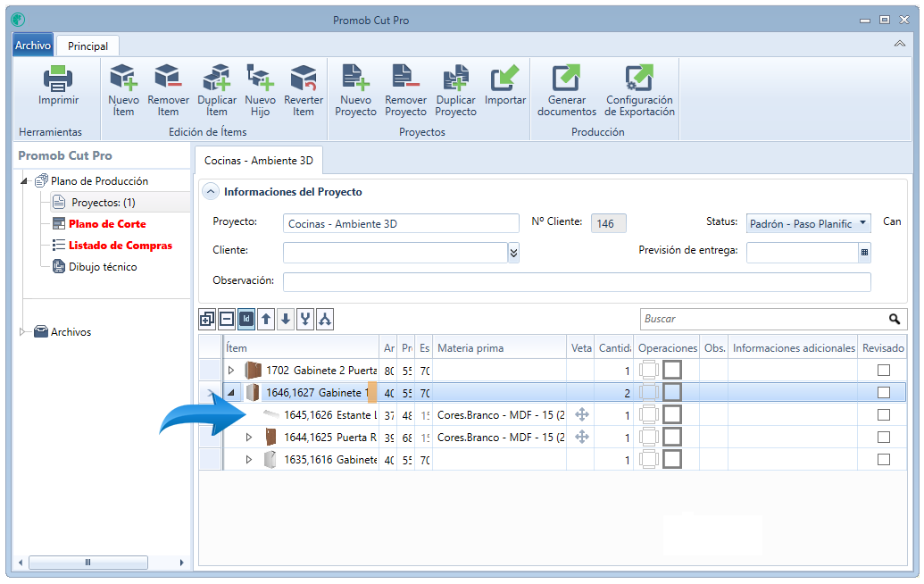Expand the 1635,1616 Gabinete row
The image size is (924, 584).
249,460
